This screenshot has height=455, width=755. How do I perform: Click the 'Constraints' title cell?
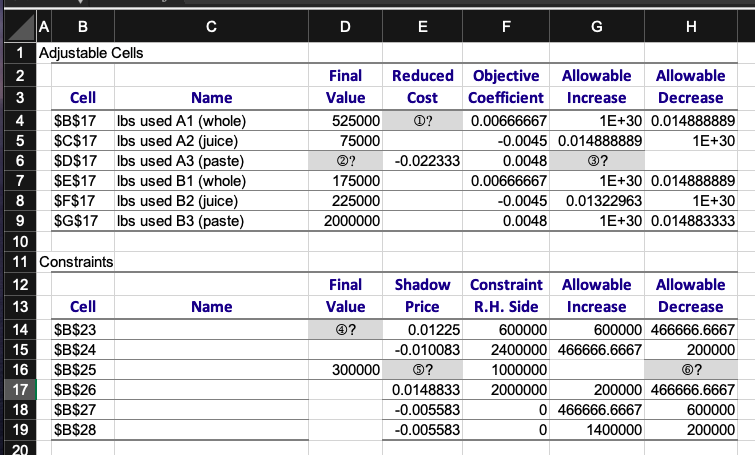(x=76, y=262)
